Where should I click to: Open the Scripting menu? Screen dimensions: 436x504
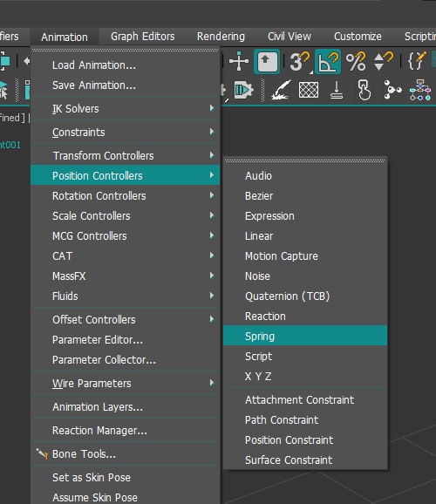coord(420,37)
